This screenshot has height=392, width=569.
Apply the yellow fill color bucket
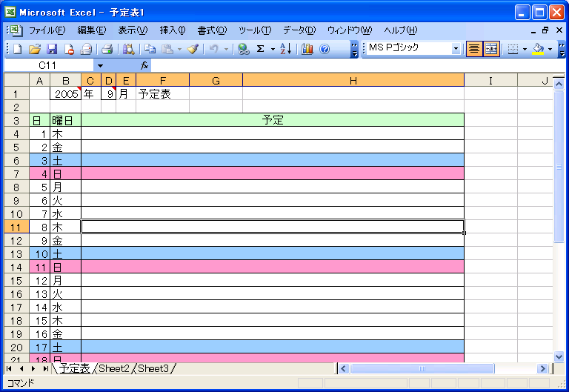coord(539,49)
